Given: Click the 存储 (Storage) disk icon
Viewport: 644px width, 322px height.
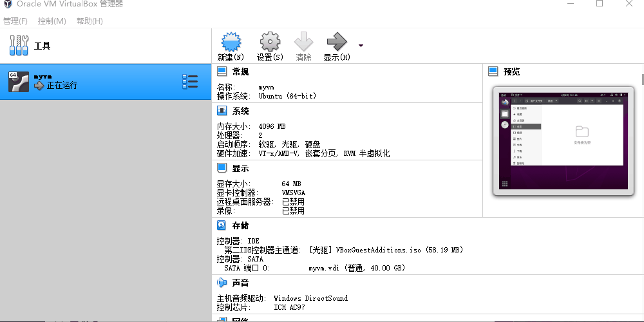Looking at the screenshot, I should pyautogui.click(x=222, y=225).
